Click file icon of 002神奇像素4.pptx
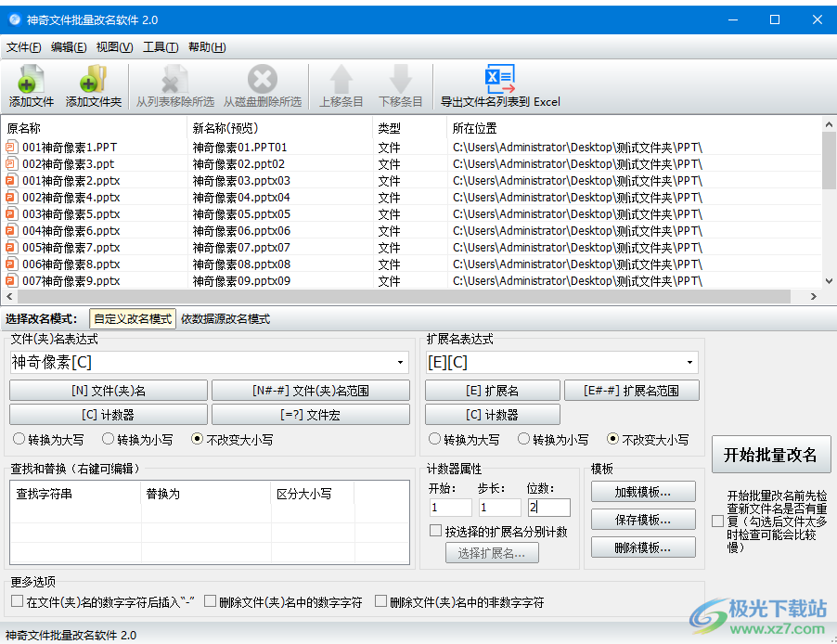The width and height of the screenshot is (837, 644). 11,197
